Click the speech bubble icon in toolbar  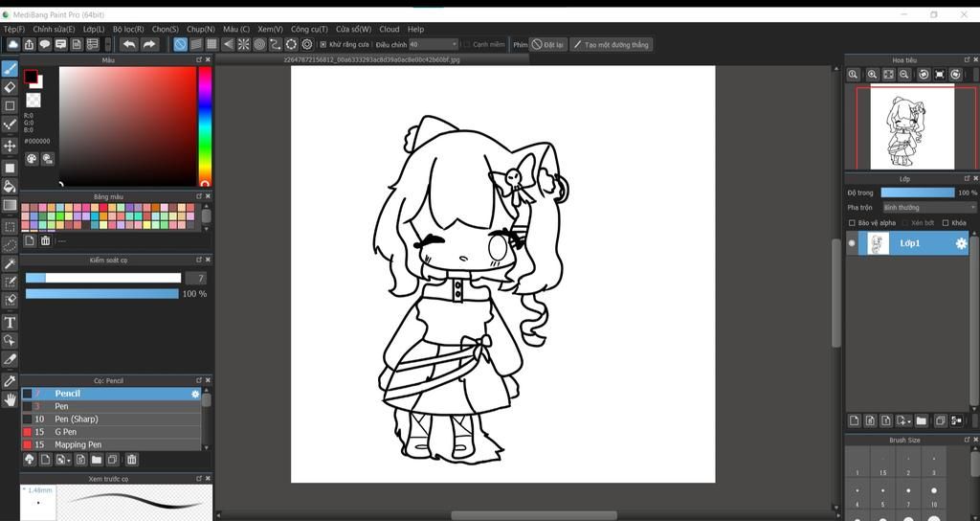(x=44, y=44)
